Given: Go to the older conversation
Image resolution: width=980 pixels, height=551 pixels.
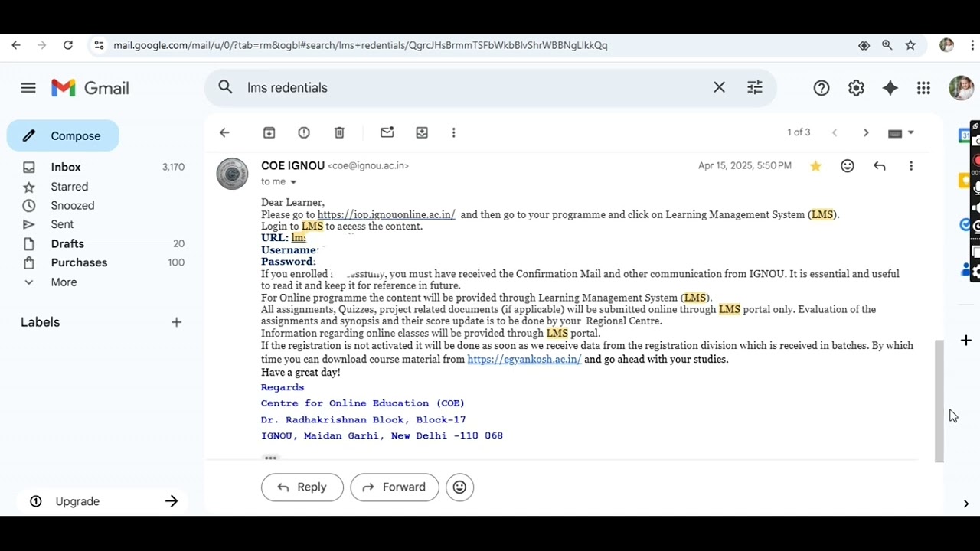Looking at the screenshot, I should [866, 132].
